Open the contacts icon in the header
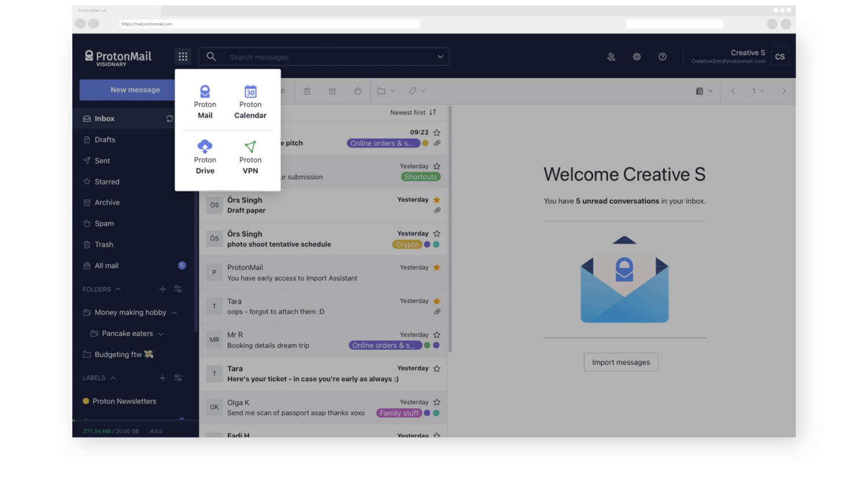This screenshot has height=488, width=868. click(611, 56)
